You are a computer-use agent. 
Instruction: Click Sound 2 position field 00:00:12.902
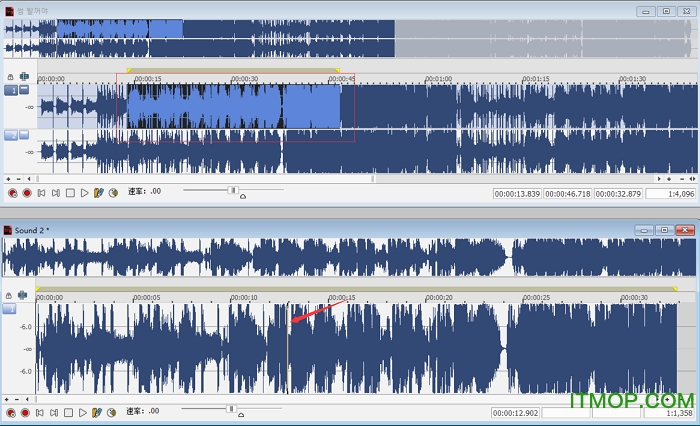516,413
